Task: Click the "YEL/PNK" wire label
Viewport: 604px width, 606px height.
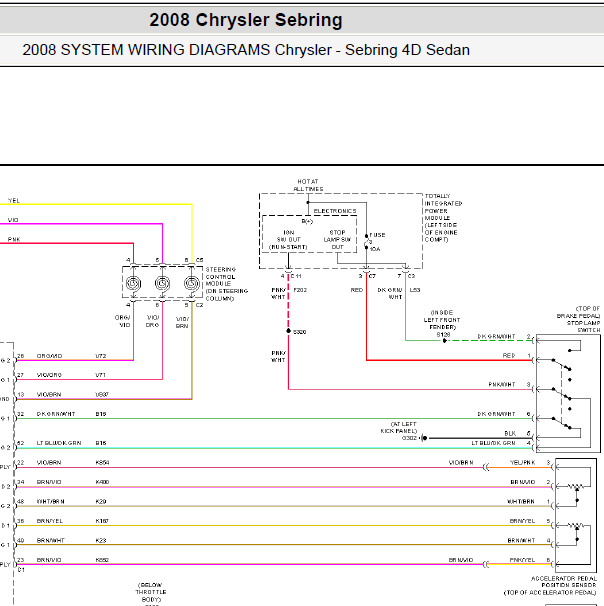Action: point(522,463)
